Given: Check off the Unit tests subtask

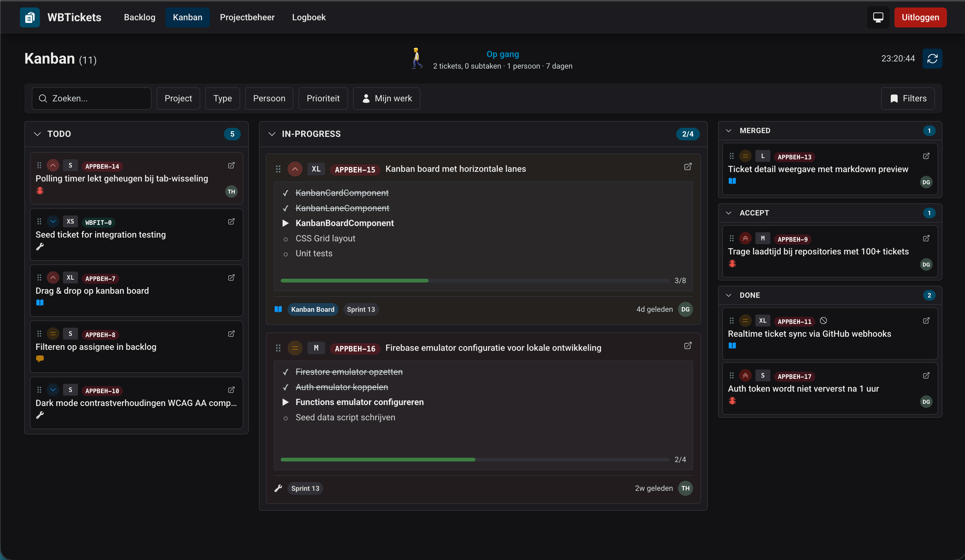Looking at the screenshot, I should tap(286, 254).
